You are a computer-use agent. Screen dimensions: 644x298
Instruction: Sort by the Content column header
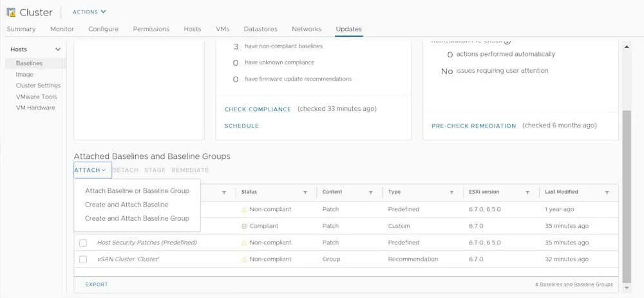(332, 192)
